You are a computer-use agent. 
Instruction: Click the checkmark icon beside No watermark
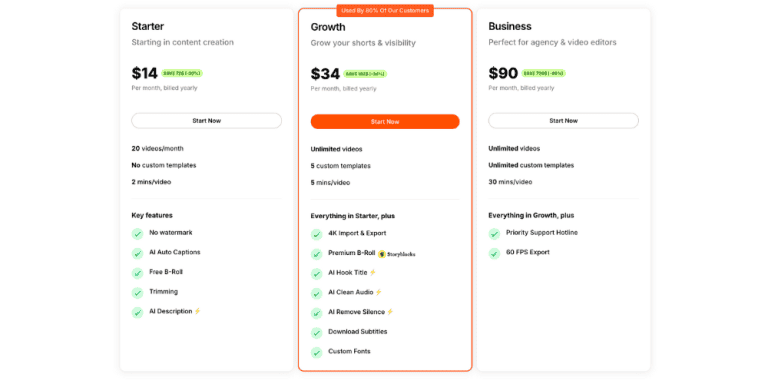pyautogui.click(x=137, y=234)
